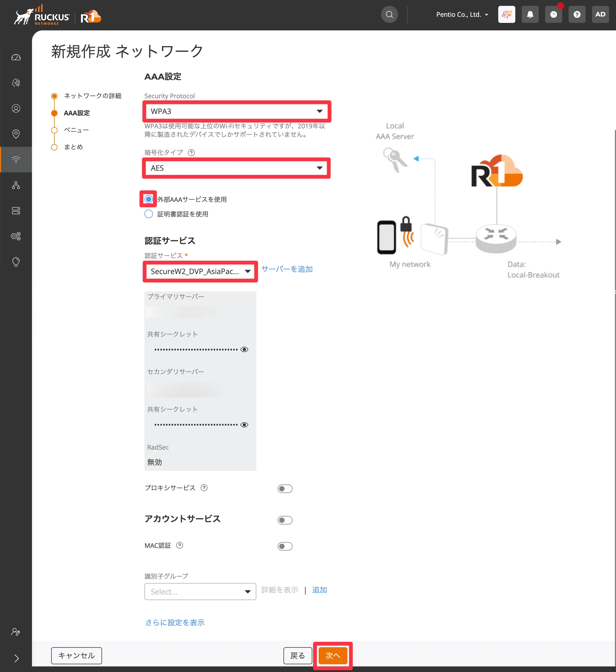This screenshot has height=672, width=616.
Task: Open the Security Protocol WPA3 dropdown
Action: click(237, 111)
